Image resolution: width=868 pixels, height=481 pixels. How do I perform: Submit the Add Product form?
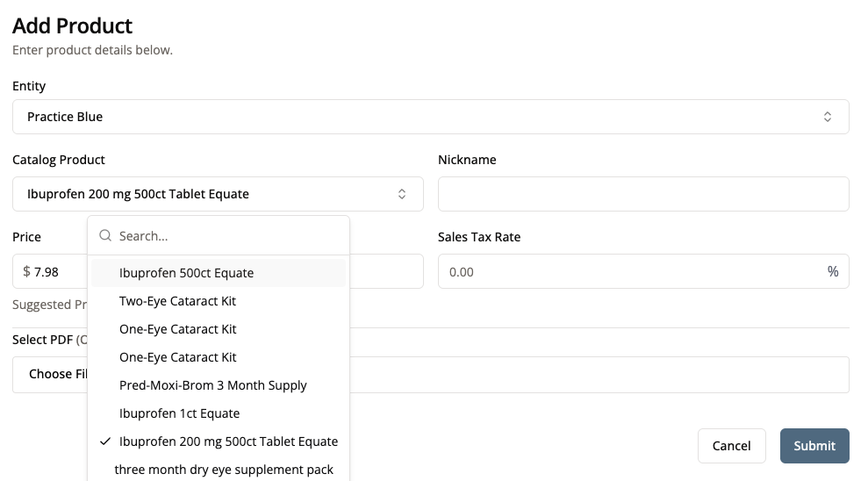[814, 446]
